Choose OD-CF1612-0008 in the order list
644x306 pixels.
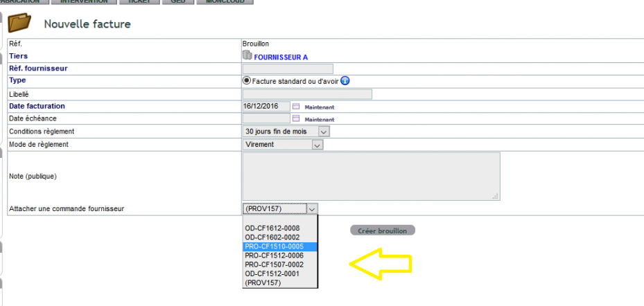pyautogui.click(x=279, y=228)
